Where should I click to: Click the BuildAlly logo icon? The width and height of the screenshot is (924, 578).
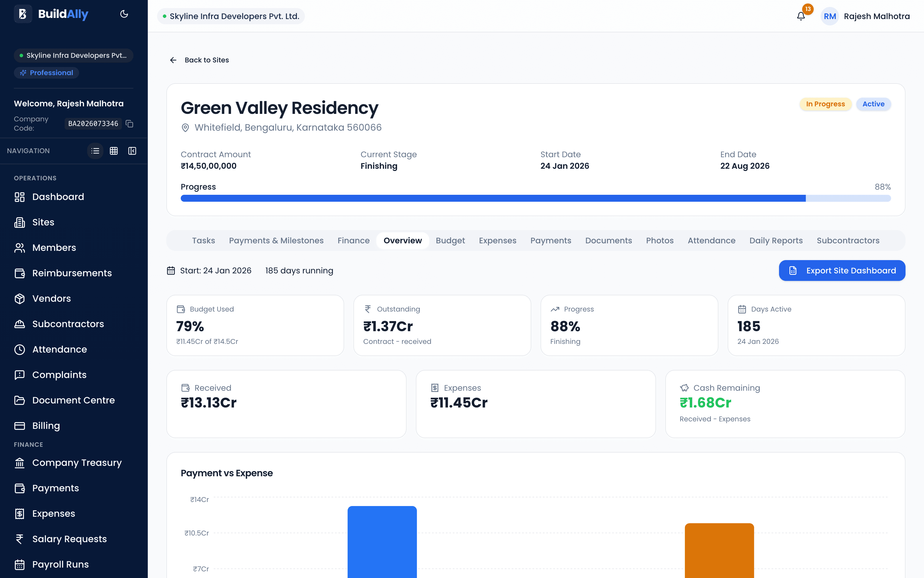coord(23,14)
